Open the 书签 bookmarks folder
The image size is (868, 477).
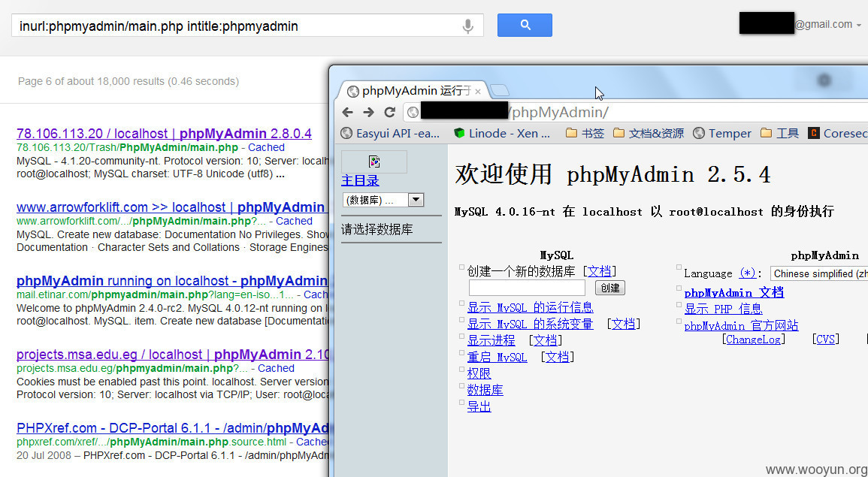coord(585,134)
